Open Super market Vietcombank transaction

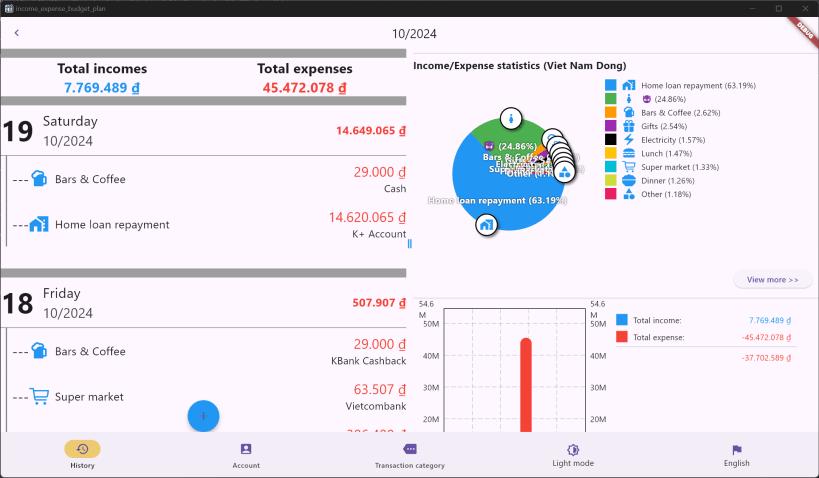(x=209, y=397)
